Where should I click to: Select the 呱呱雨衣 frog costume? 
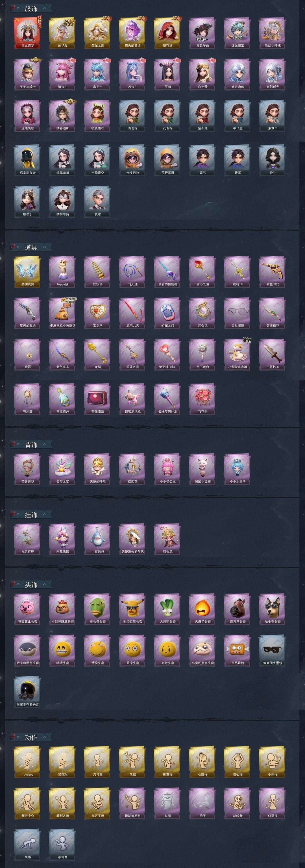tap(97, 116)
